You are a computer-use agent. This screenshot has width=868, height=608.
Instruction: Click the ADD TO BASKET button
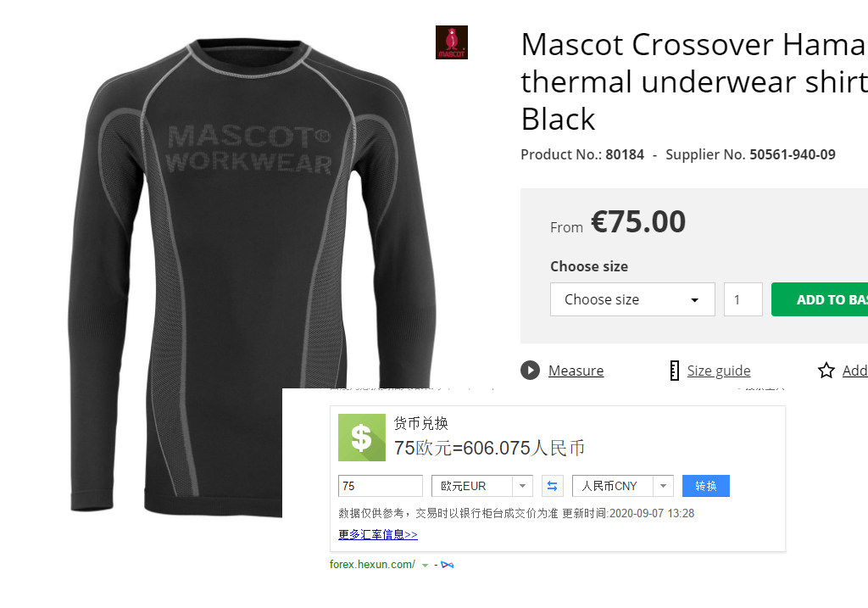click(820, 299)
